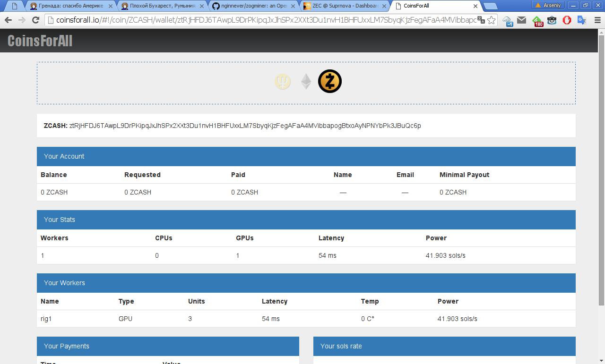
Task: Go forward with browser forward arrow
Action: point(22,20)
